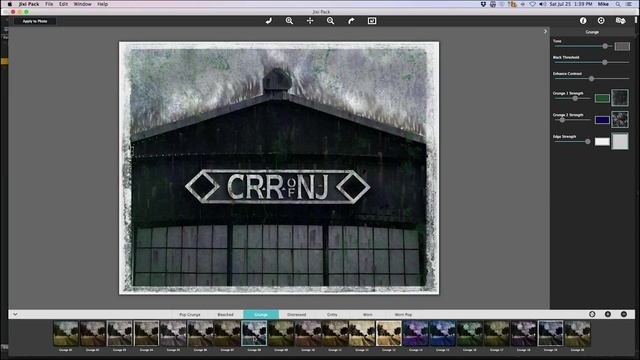Select the purple-tinted preset thumbnail
This screenshot has width=640, height=360.
(x=416, y=333)
